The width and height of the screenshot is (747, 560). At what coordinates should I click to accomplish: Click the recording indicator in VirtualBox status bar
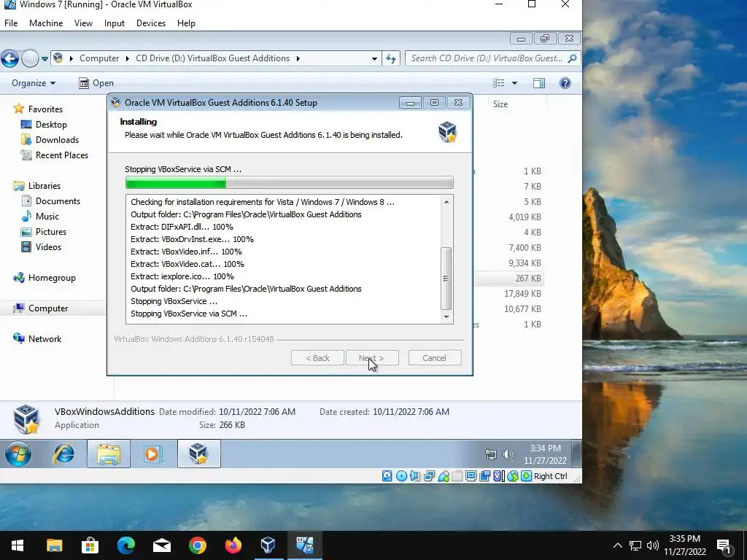pyautogui.click(x=484, y=475)
